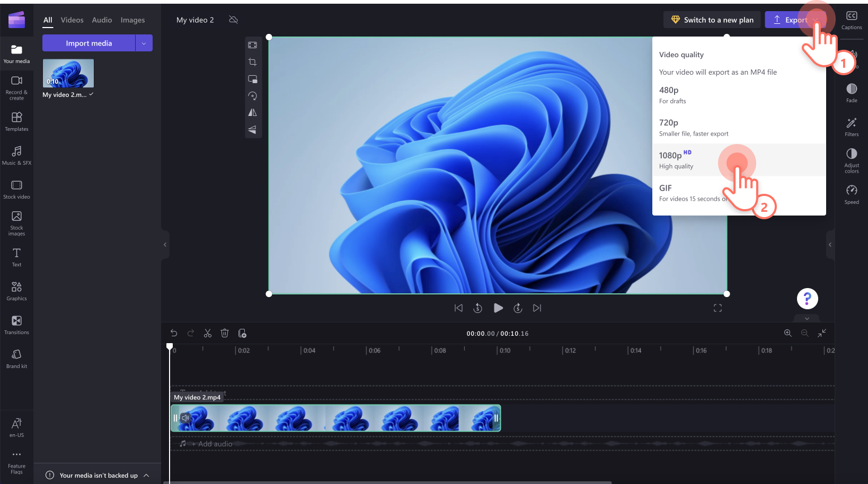Screen dimensions: 868x484
Task: Zoom out on the timeline
Action: [805, 333]
